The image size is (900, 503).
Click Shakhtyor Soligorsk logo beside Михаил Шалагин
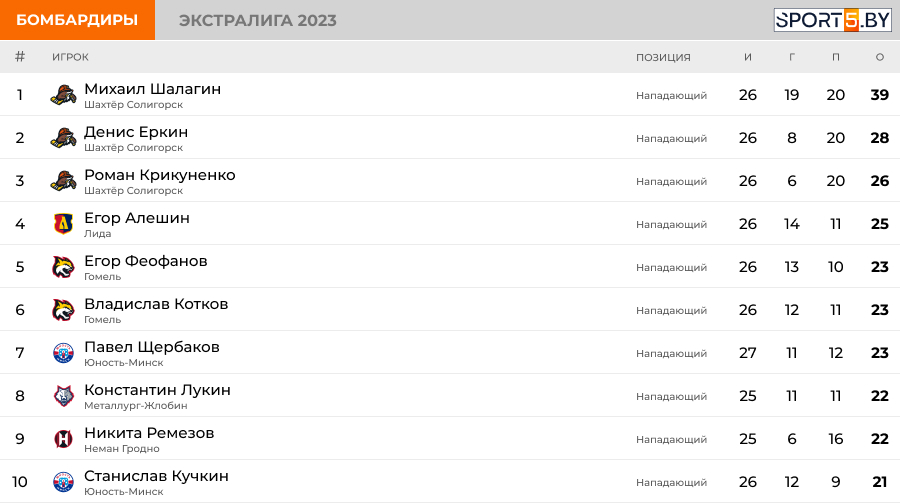coord(63,95)
